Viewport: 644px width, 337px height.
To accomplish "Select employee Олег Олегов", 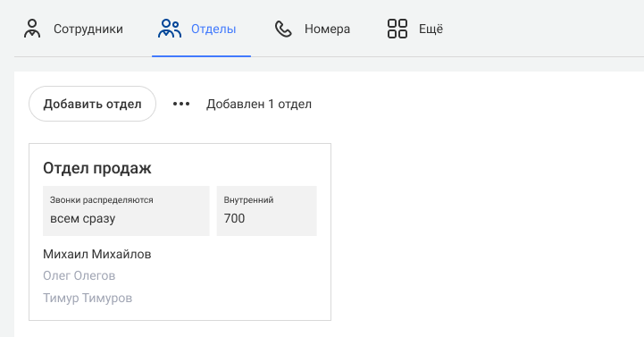I will point(79,275).
